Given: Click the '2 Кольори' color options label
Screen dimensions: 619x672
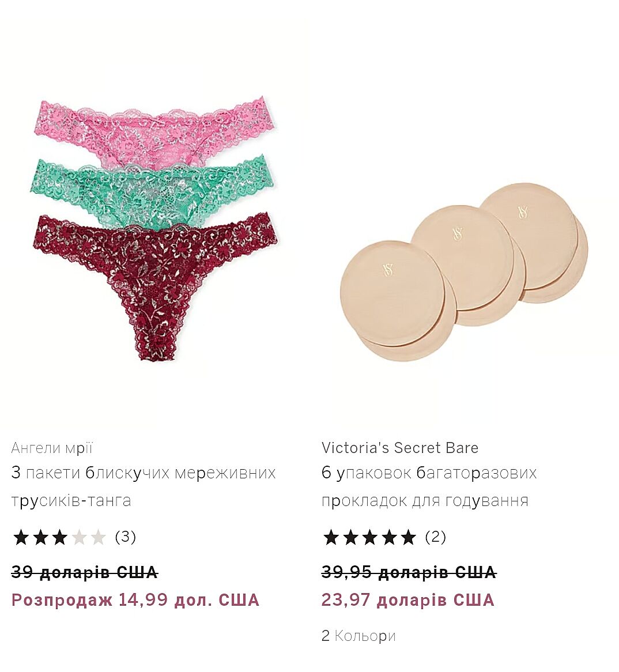Looking at the screenshot, I should tap(358, 636).
